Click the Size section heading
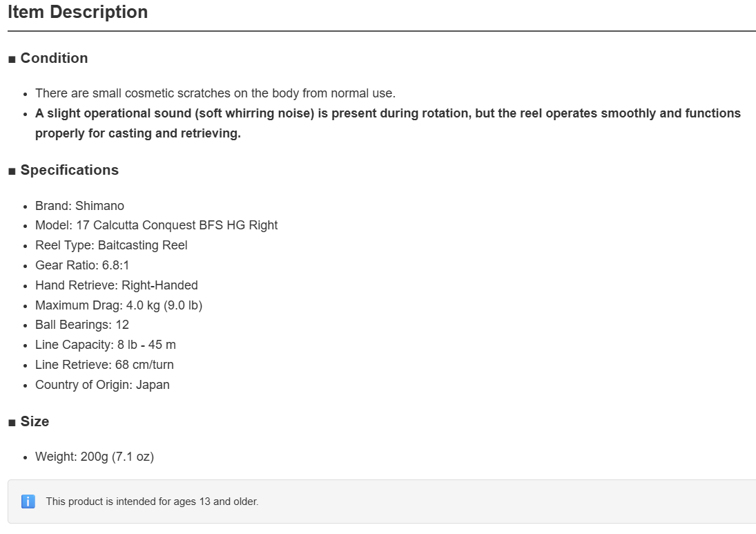Image resolution: width=756 pixels, height=534 pixels. (35, 421)
